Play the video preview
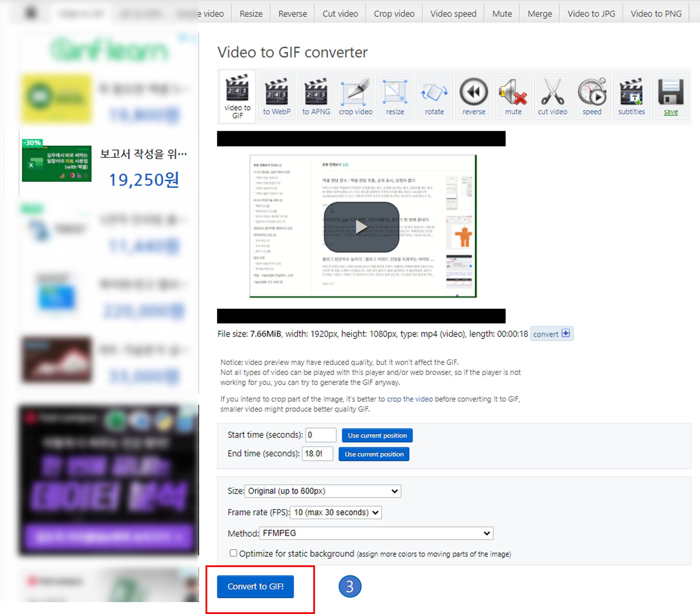 361,227
